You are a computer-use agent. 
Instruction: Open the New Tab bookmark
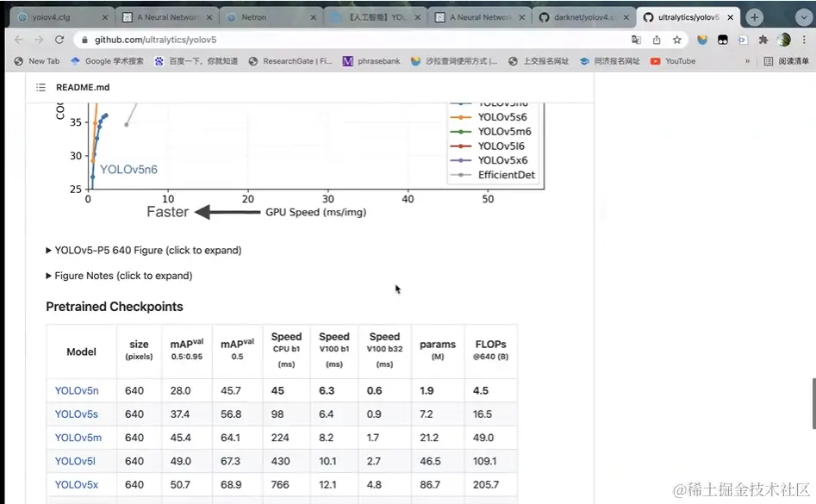tap(37, 61)
